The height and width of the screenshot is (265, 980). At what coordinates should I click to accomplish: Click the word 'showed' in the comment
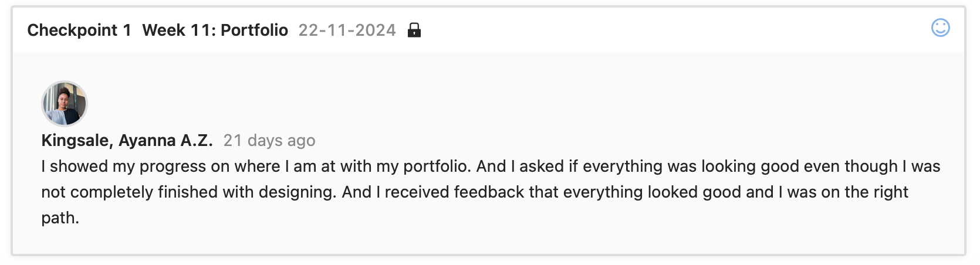point(79,167)
